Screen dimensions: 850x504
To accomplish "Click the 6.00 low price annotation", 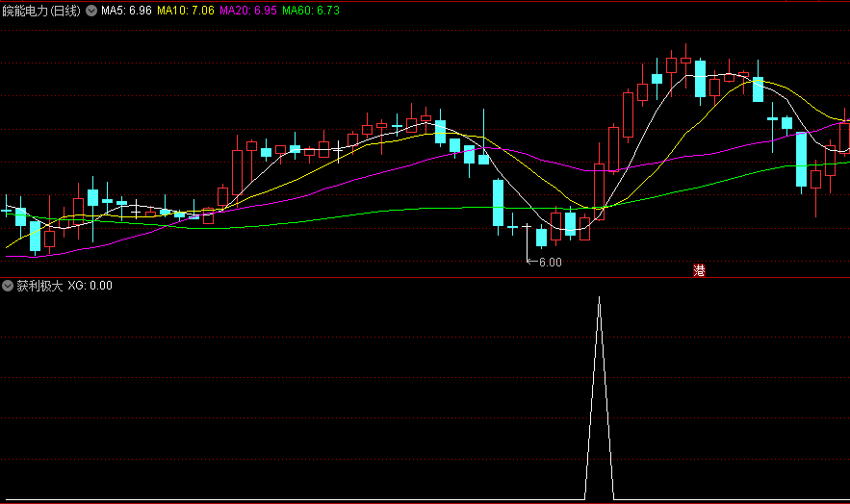I will tap(551, 263).
